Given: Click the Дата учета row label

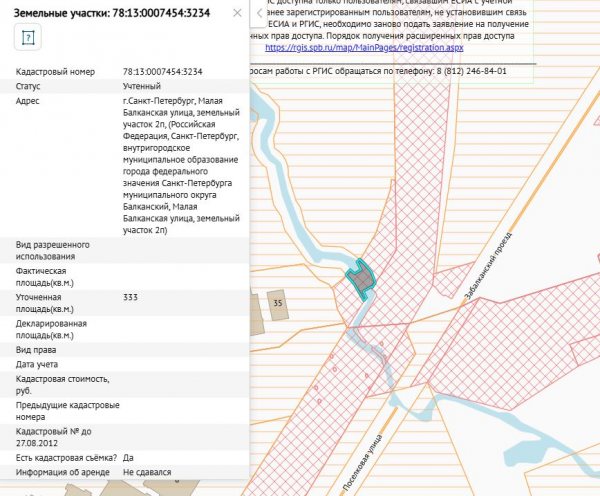Looking at the screenshot, I should [40, 364].
